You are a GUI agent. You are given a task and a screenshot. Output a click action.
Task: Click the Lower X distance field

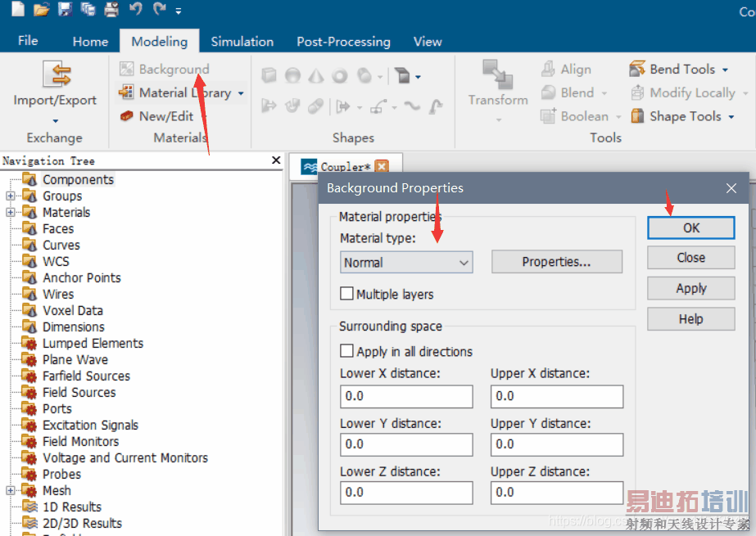(x=406, y=396)
